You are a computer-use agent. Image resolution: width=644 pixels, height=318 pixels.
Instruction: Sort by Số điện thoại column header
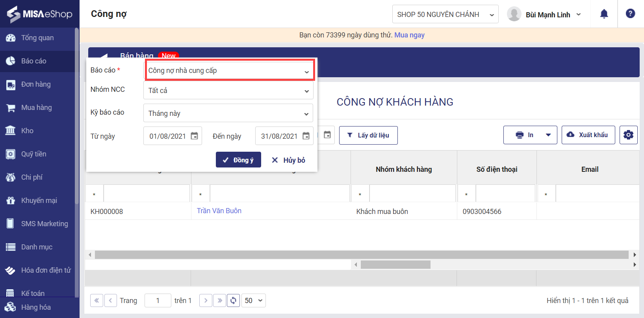coord(497,169)
